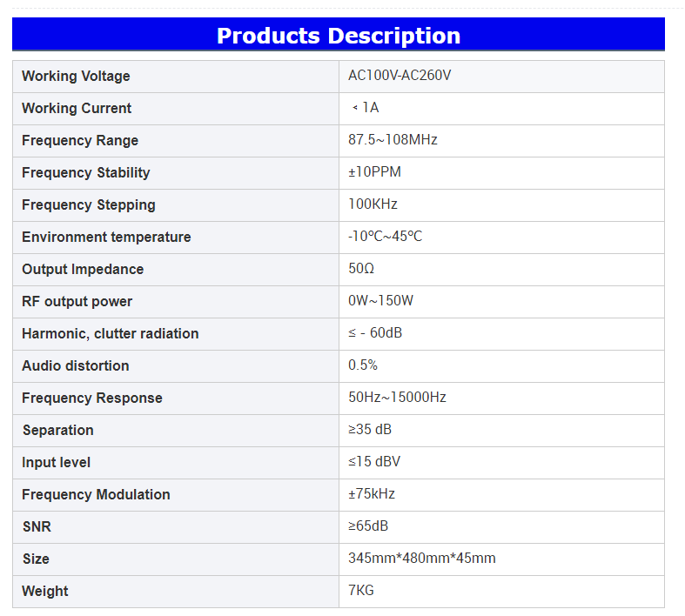Click the AC100V-AC260V value

click(400, 76)
